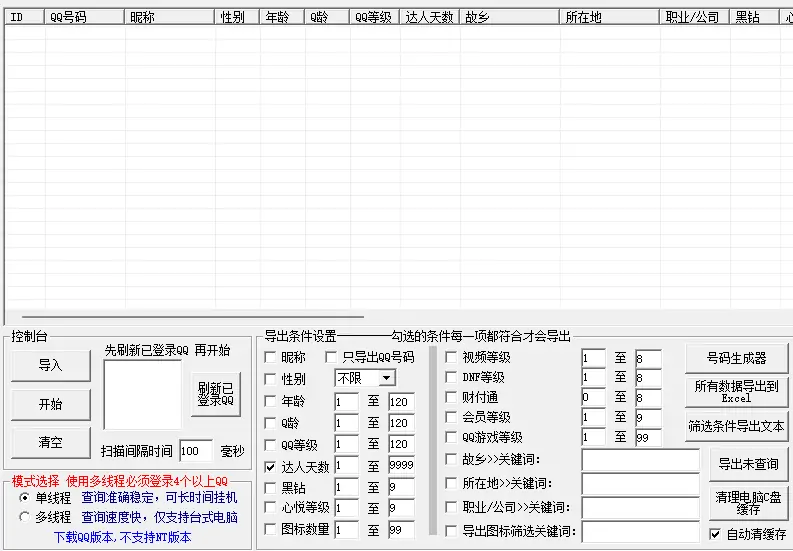Screen dimensions: 793x551
Task: Enable the 视频等级 filter checkbox
Action: click(x=451, y=357)
